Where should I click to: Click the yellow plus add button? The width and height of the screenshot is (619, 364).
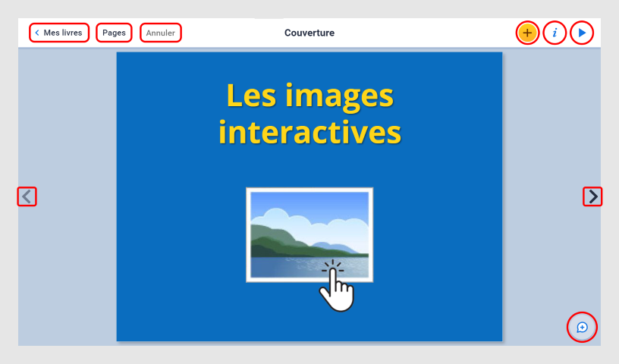[x=527, y=33]
